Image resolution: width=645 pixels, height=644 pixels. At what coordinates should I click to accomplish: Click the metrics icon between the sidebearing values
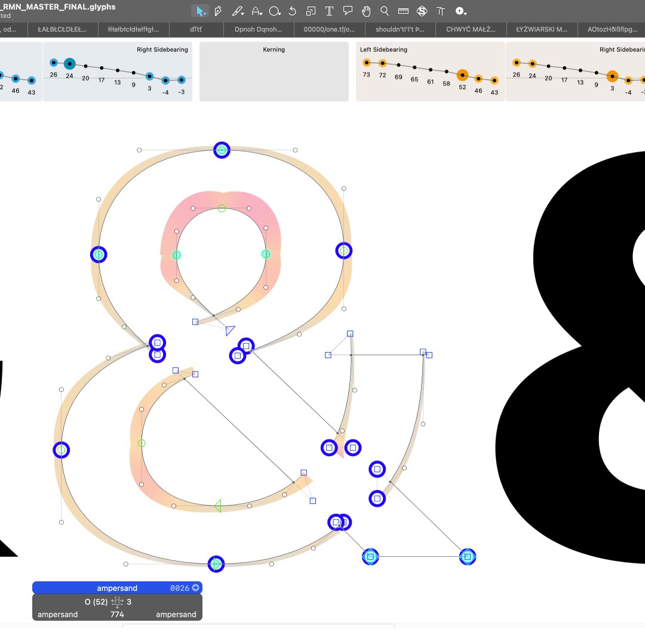[117, 602]
